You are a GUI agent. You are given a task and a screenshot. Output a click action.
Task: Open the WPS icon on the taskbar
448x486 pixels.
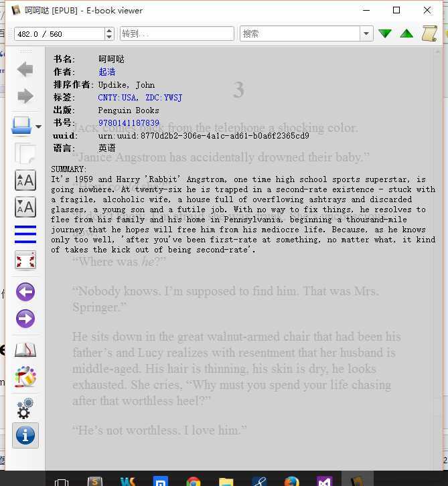tap(128, 481)
